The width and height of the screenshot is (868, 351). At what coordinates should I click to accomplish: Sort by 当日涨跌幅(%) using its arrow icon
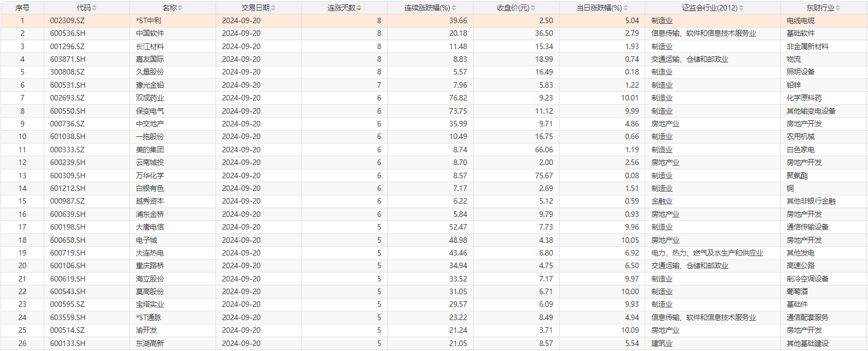point(626,8)
